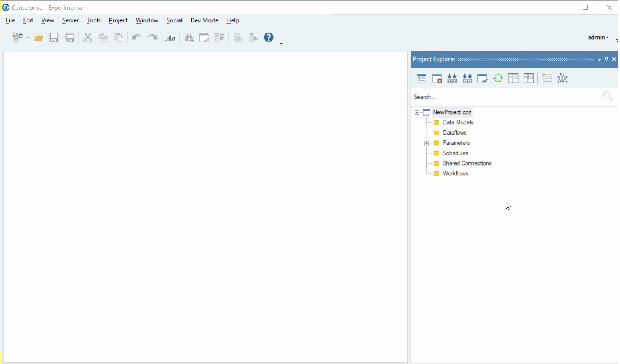Select the Dataflows folder
Screen dimensions: 620x364
[454, 133]
